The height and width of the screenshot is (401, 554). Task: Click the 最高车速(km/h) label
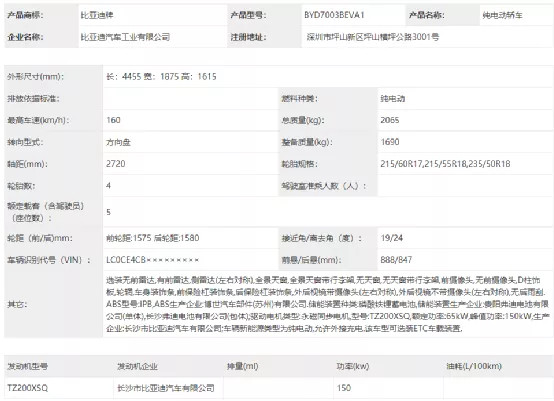click(x=38, y=120)
